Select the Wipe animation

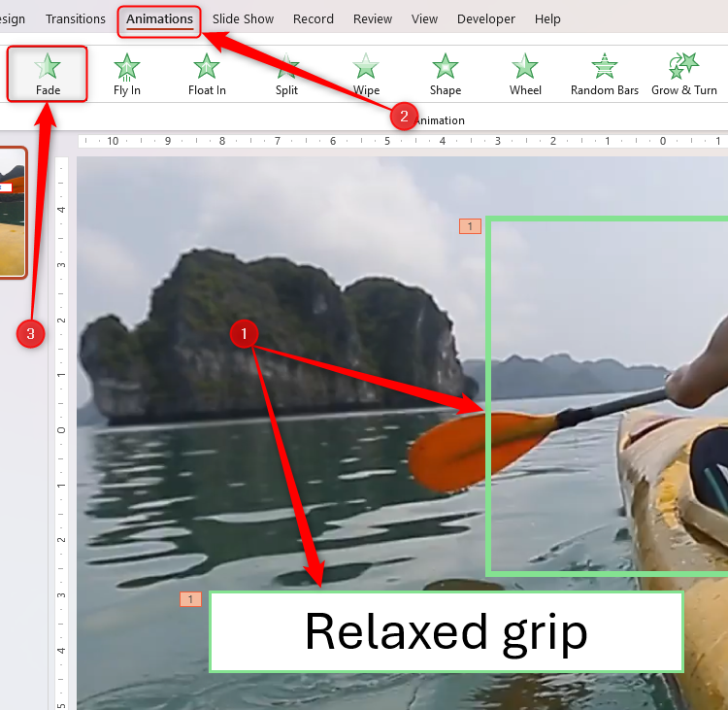click(366, 74)
